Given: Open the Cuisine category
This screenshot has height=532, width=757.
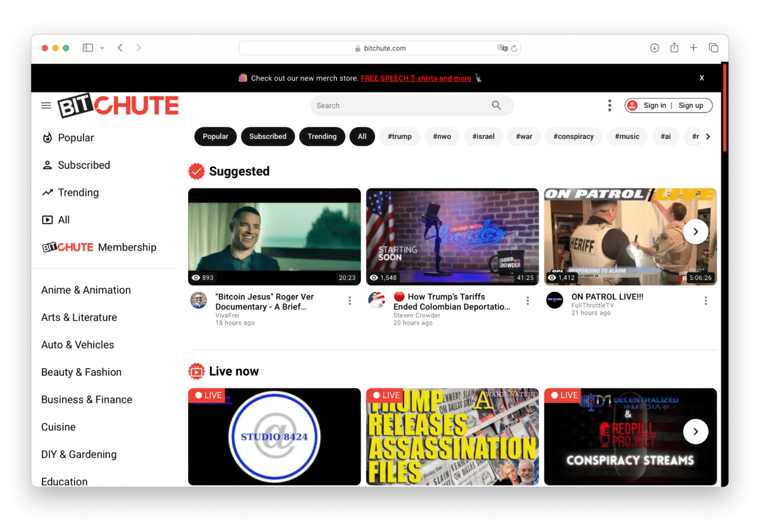Looking at the screenshot, I should click(x=58, y=427).
